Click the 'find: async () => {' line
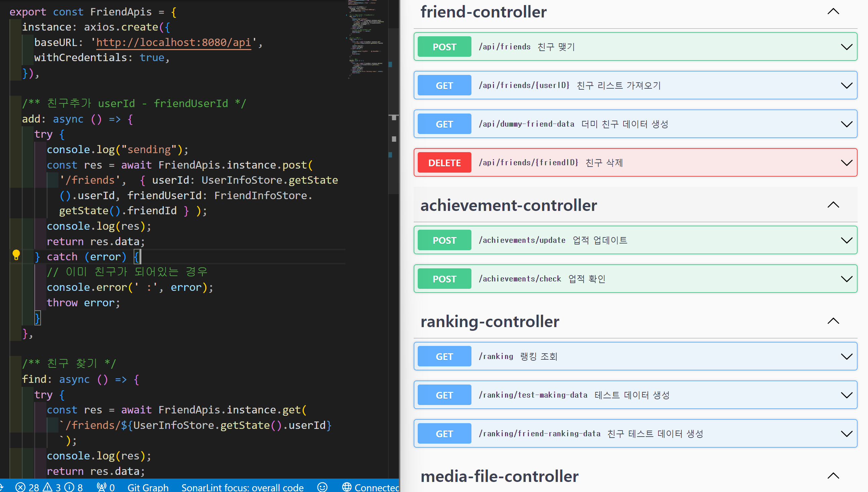The width and height of the screenshot is (868, 492). [80, 379]
